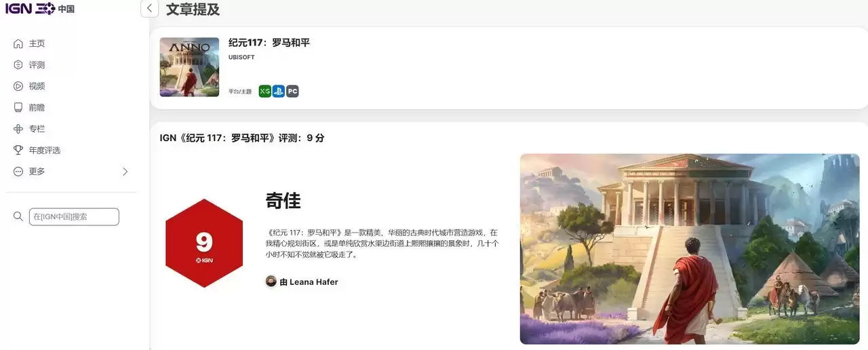Image resolution: width=868 pixels, height=350 pixels.
Task: Click the 文章提及 page heading
Action: pos(193,9)
